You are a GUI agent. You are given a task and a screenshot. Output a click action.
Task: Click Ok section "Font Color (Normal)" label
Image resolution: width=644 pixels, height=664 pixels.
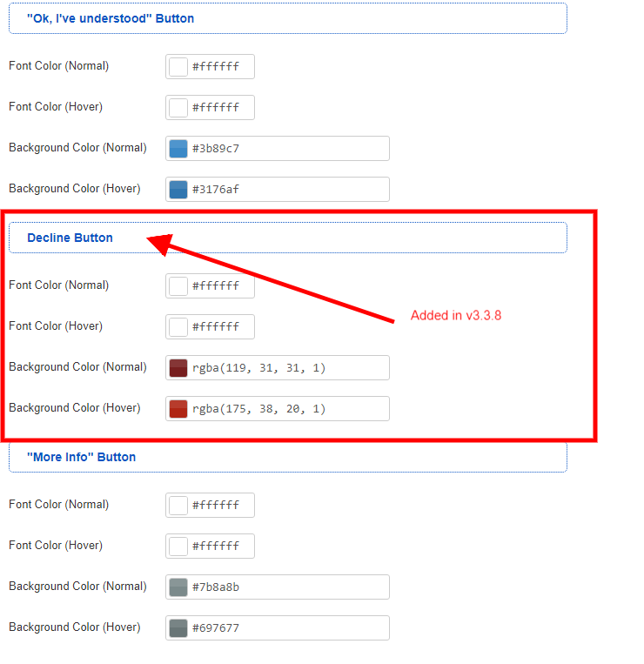59,66
